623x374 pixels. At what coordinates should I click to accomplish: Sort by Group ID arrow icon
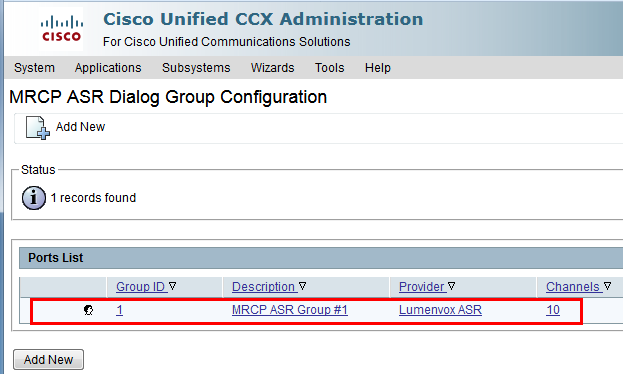click(x=172, y=286)
